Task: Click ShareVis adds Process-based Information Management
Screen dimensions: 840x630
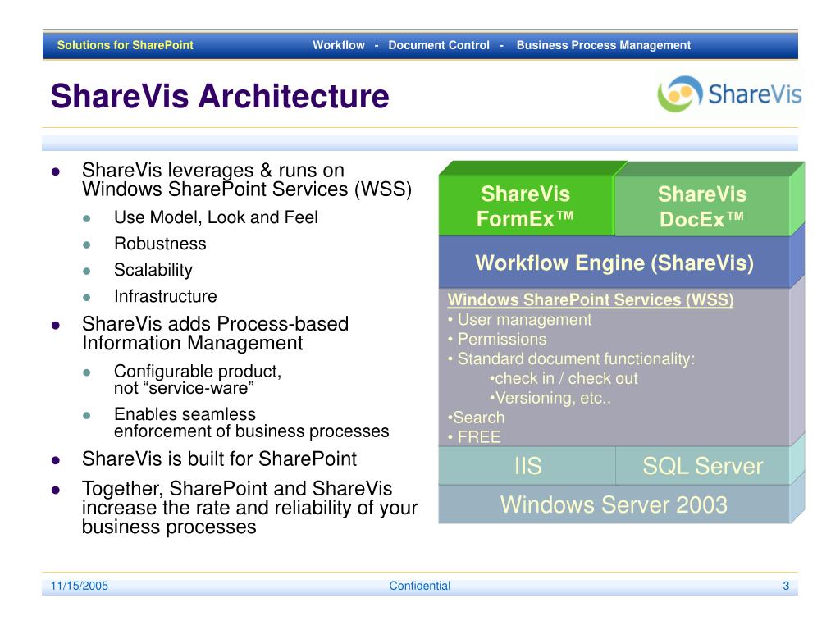Action: 216,333
